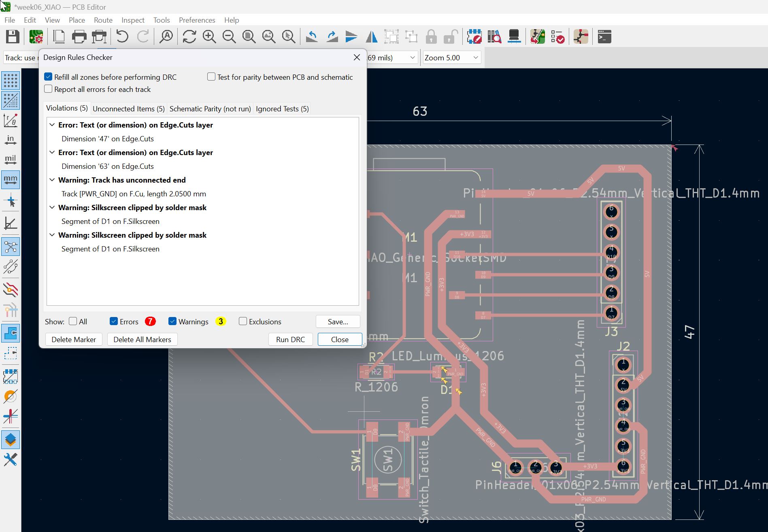768x532 pixels.
Task: Switch units to millimeters in left sidebar
Action: (11, 179)
